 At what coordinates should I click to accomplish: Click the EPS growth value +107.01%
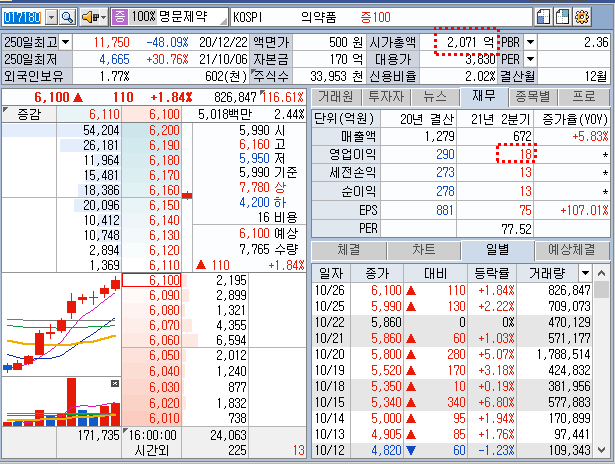[x=584, y=210]
